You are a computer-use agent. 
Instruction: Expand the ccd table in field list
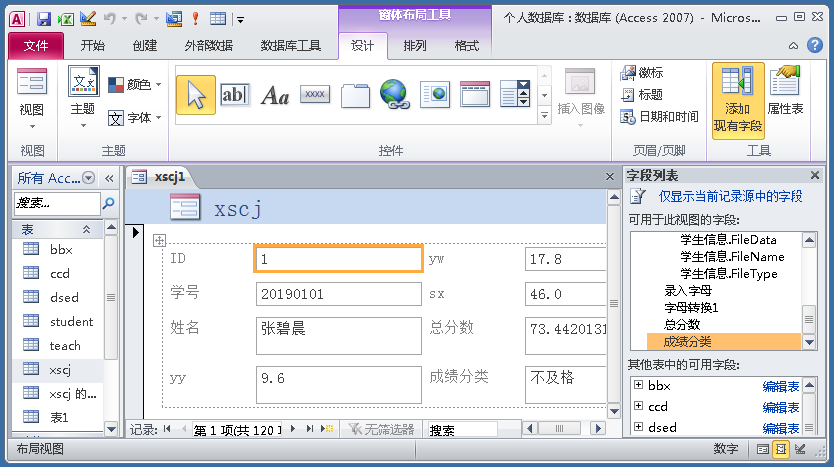point(639,406)
